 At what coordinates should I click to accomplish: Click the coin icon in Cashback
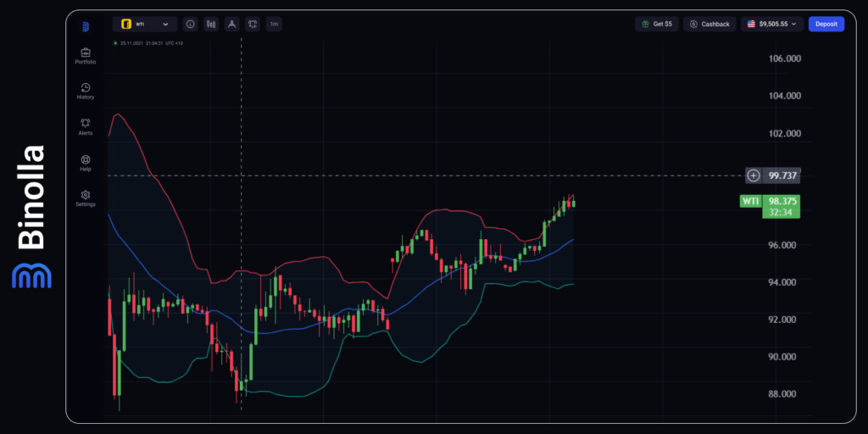pyautogui.click(x=693, y=25)
